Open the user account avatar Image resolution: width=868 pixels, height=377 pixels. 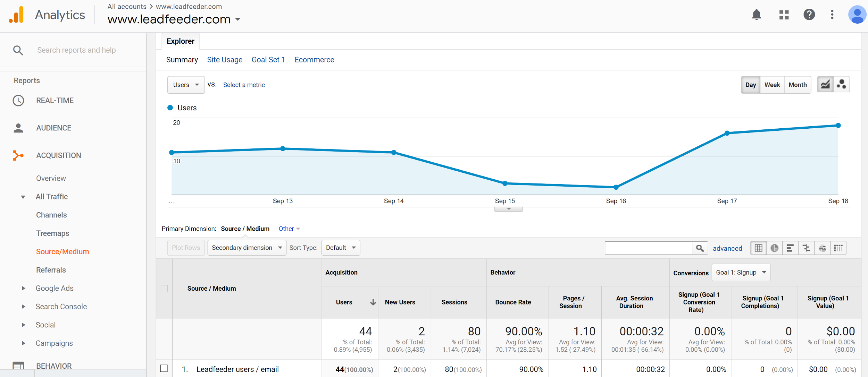click(x=857, y=15)
